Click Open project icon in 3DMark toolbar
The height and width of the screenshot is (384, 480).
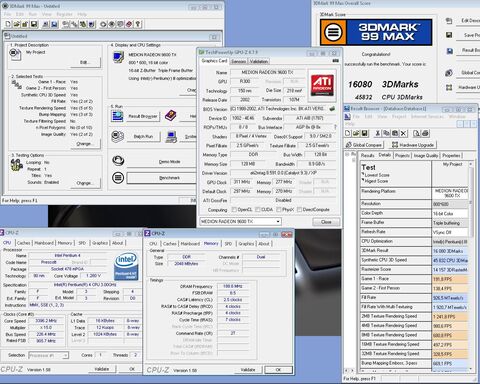coord(16,24)
